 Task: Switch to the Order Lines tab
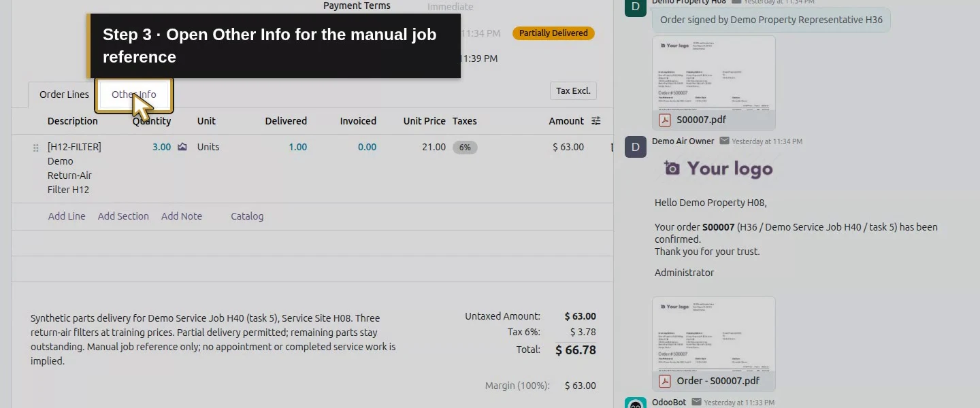point(64,95)
